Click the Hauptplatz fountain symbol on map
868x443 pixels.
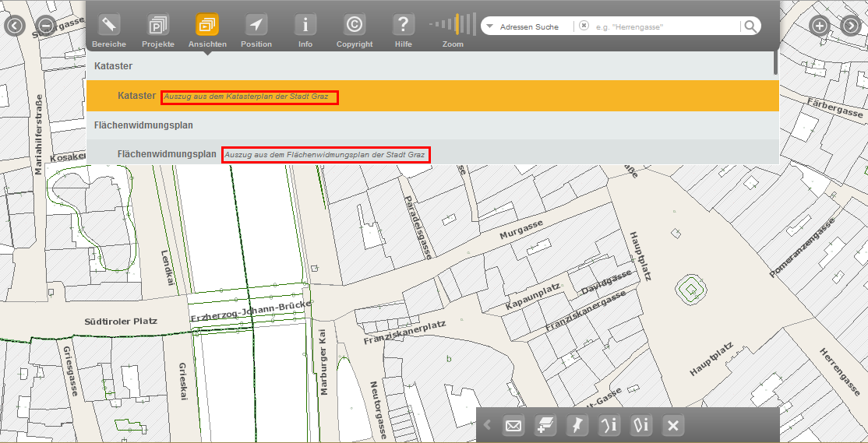coord(691,290)
